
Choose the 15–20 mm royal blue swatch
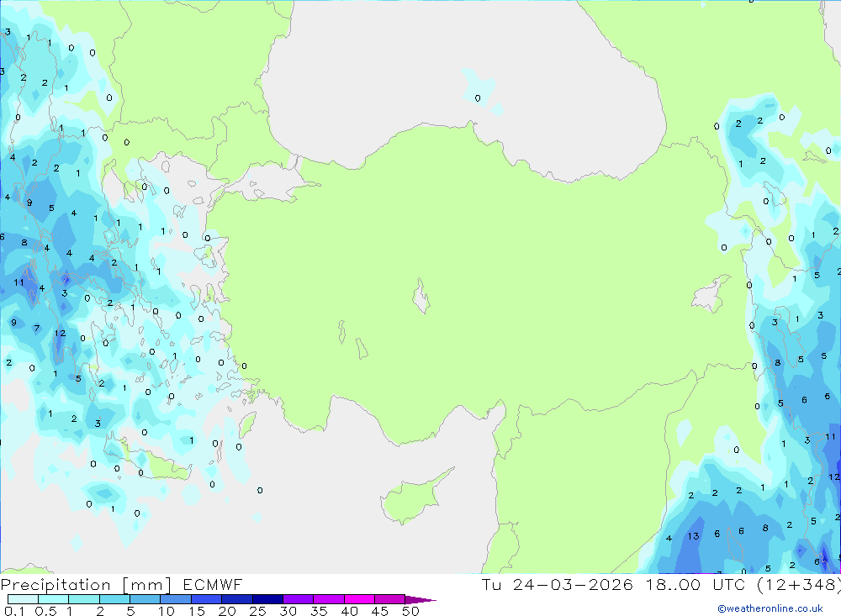pyautogui.click(x=207, y=599)
